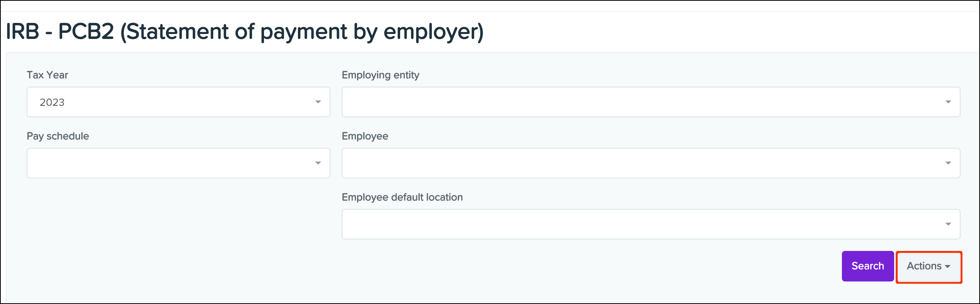Screen dimensions: 980x304
Task: Open the Employee combo box
Action: (650, 163)
